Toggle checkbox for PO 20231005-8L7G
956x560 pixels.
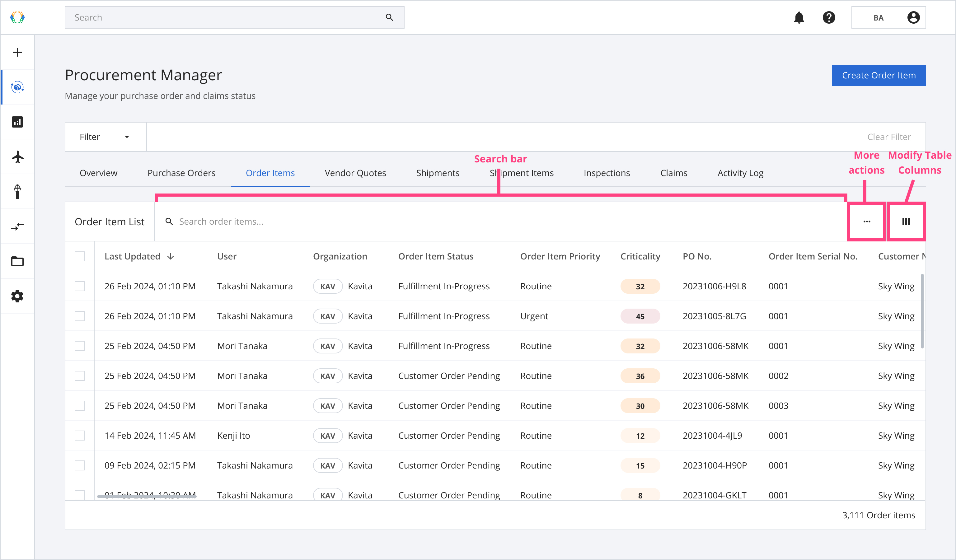79,316
